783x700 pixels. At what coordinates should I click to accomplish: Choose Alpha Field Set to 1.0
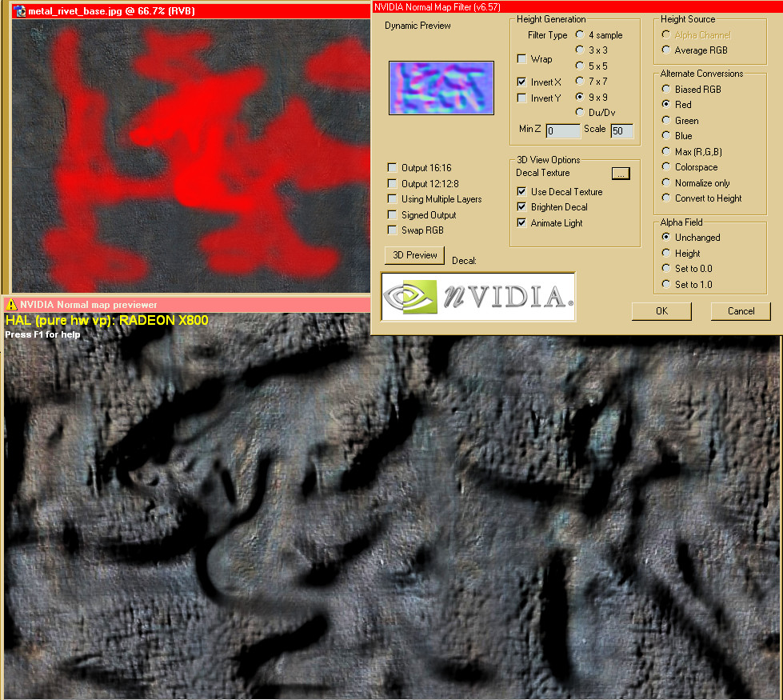[x=666, y=284]
